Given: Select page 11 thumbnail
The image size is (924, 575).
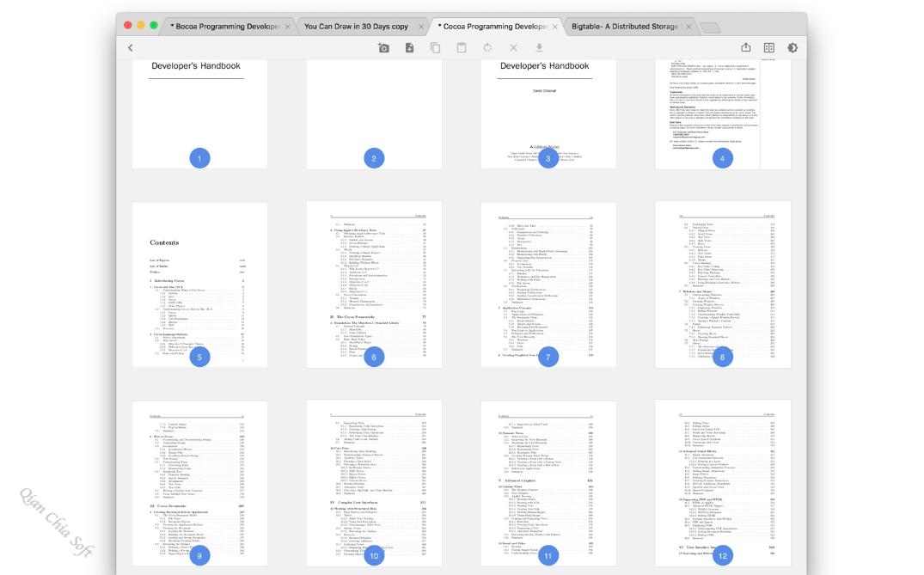Looking at the screenshot, I should pos(548,484).
